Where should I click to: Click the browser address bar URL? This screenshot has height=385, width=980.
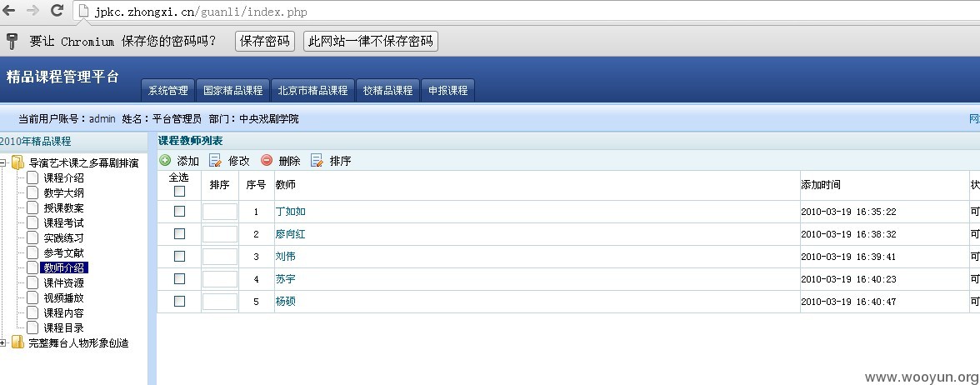click(x=201, y=12)
